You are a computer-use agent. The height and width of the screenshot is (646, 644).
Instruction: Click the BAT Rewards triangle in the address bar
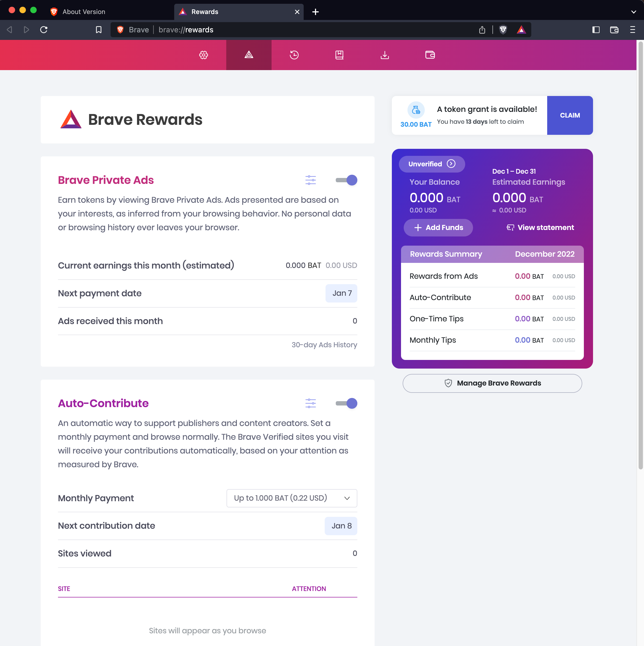coord(521,30)
